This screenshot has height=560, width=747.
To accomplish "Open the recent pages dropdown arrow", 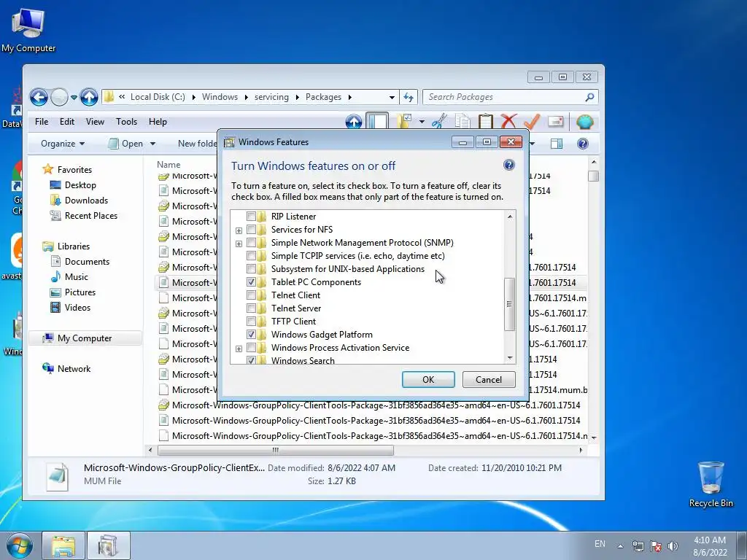I will tap(74, 97).
